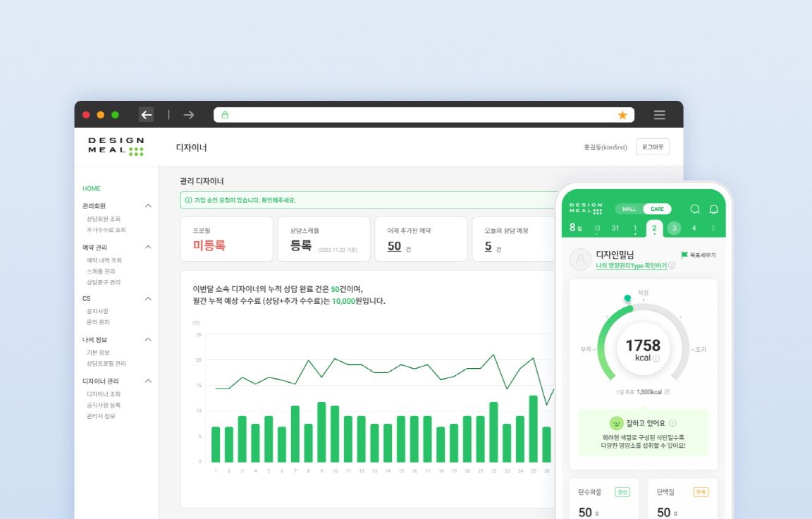
Task: Click the 로그아웃 button
Action: 653,147
